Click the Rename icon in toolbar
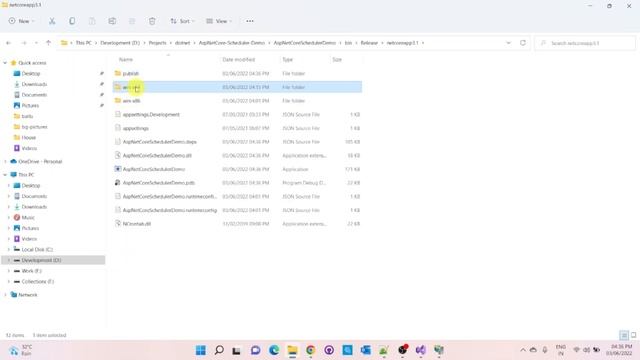 (x=112, y=21)
